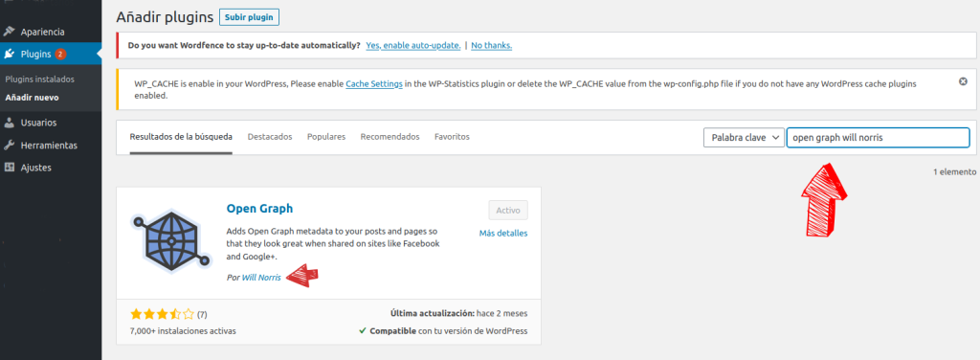Open the Herramientas menu label
This screenshot has height=360, width=980.
pos(49,145)
